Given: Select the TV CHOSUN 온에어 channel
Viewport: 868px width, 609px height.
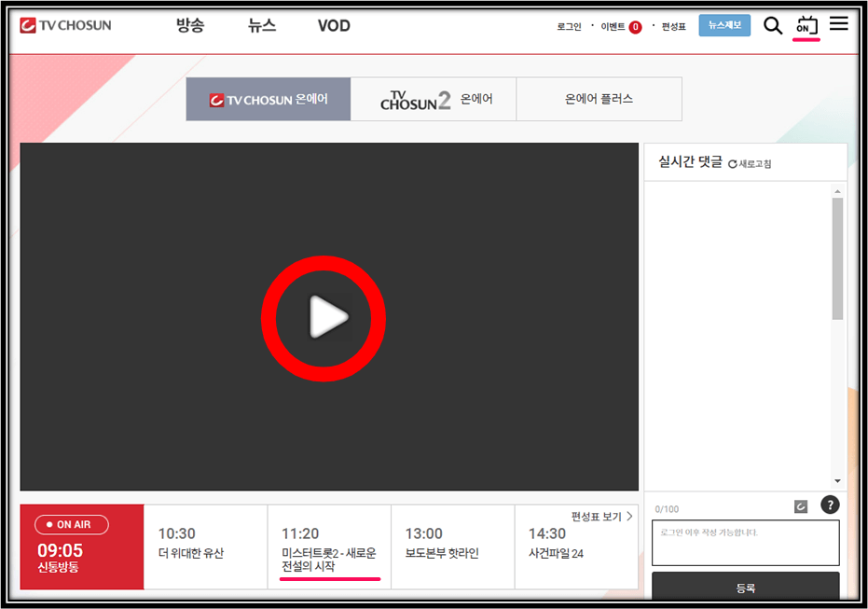Looking at the screenshot, I should click(x=269, y=98).
